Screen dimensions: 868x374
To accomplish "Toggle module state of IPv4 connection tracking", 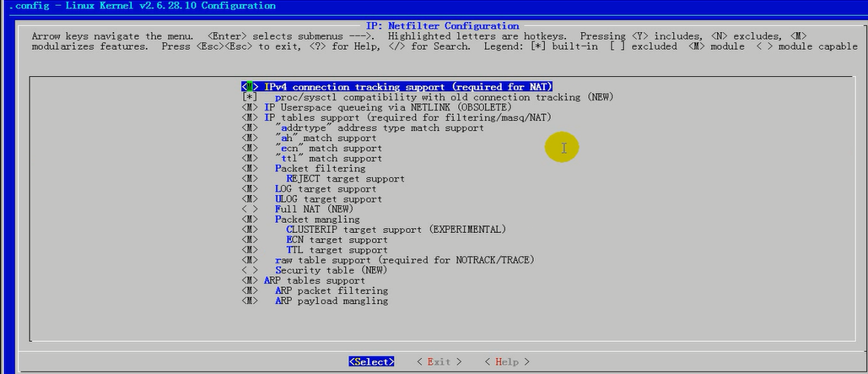I will [x=250, y=87].
